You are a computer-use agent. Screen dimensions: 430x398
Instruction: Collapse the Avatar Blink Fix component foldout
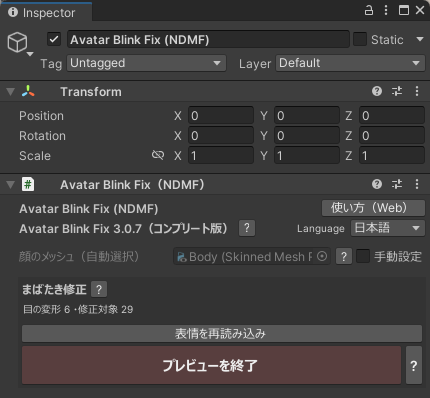point(11,185)
